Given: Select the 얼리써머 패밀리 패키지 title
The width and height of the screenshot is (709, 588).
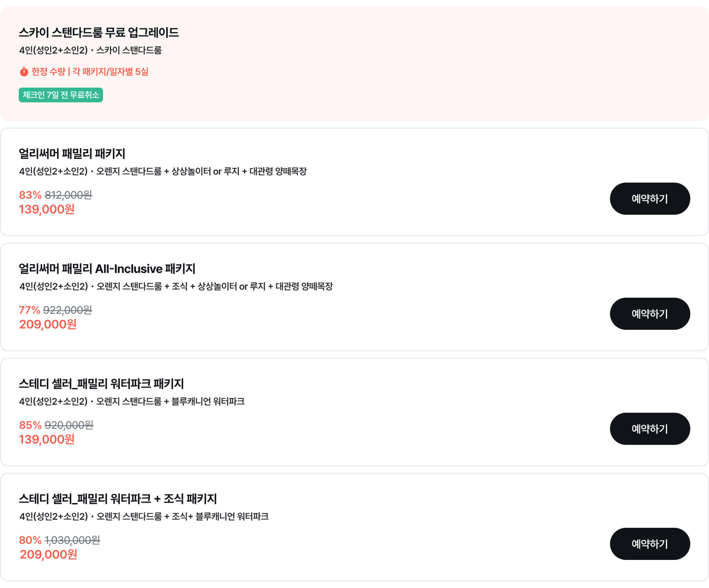Looking at the screenshot, I should [72, 154].
